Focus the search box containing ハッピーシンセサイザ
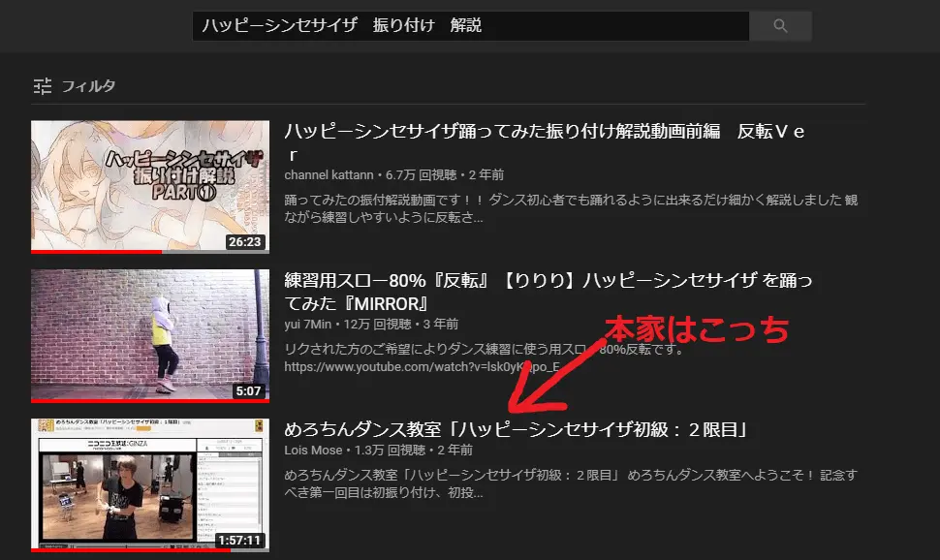The height and width of the screenshot is (560, 940). pos(470,26)
